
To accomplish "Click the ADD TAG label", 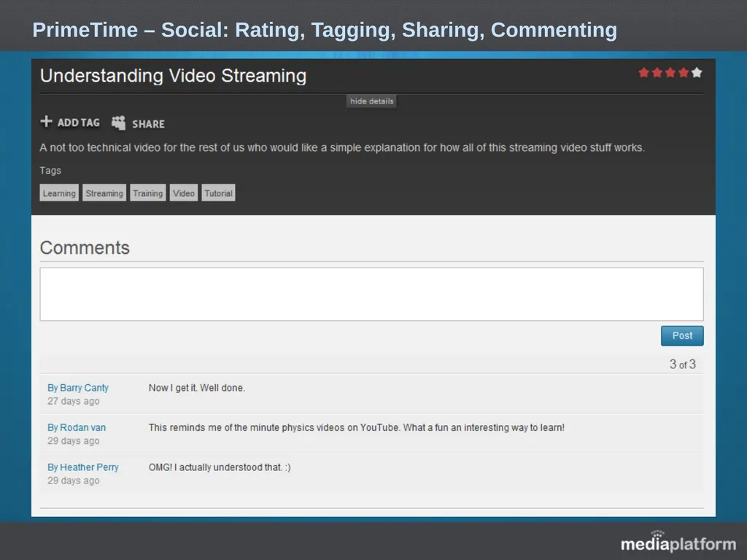I will [79, 122].
